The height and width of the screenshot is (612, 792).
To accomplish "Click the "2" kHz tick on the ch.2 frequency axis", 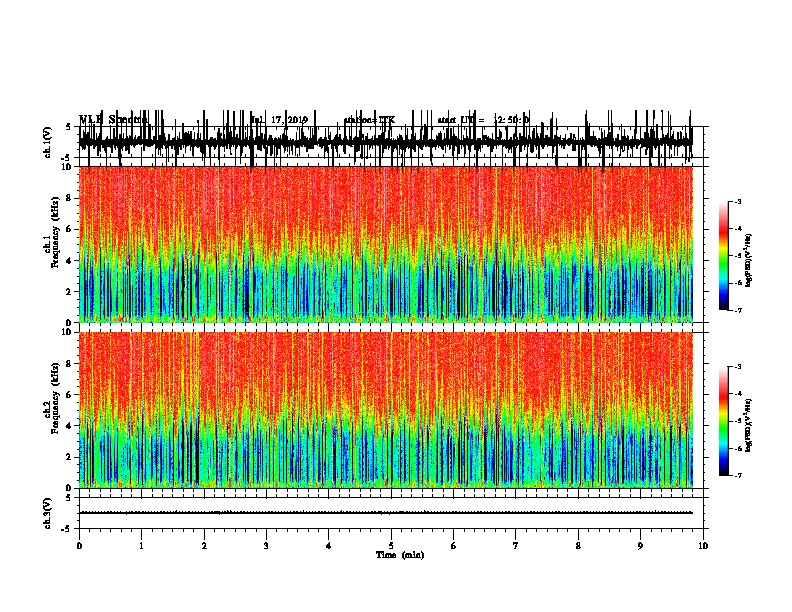I will click(69, 457).
